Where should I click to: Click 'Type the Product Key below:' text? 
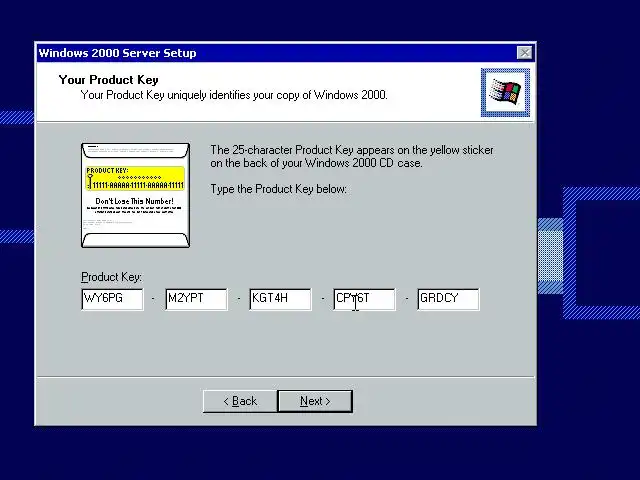(278, 189)
